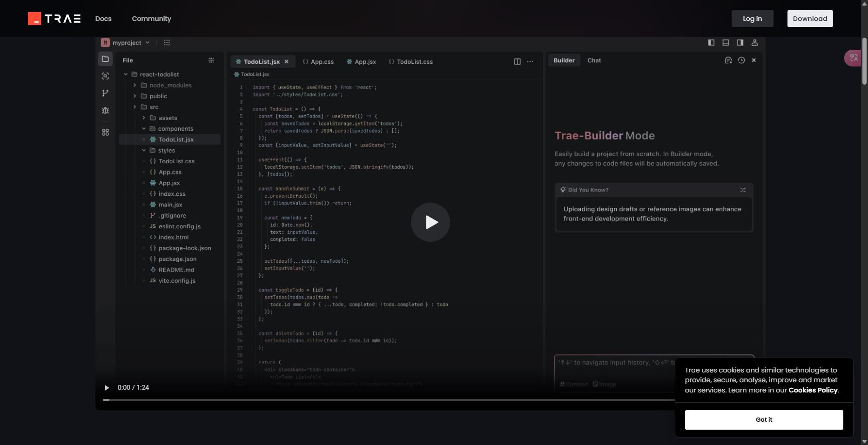
Task: Click the Image attach button
Action: click(x=604, y=384)
